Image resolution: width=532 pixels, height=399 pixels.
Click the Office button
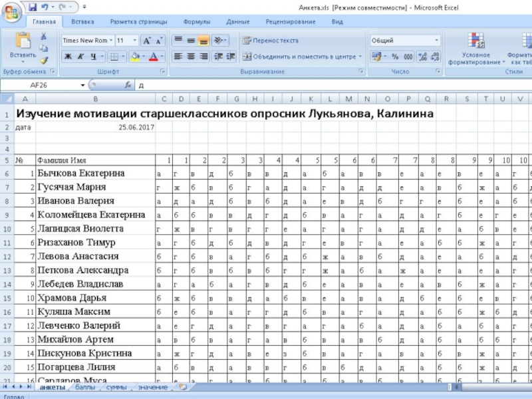(12, 11)
